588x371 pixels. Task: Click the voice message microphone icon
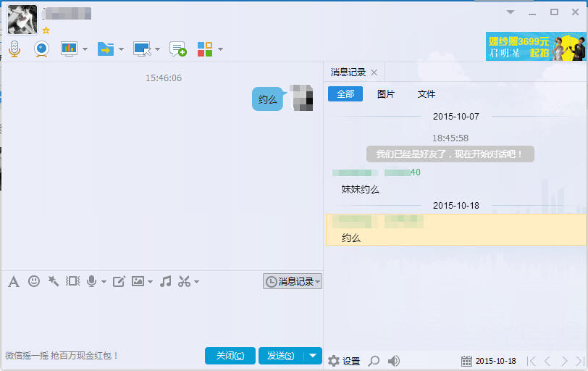(x=91, y=281)
